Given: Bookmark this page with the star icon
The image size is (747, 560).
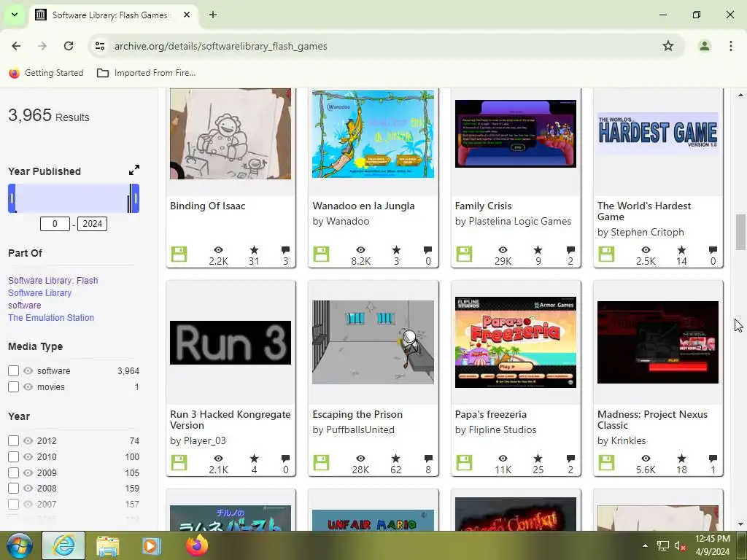Looking at the screenshot, I should 668,46.
